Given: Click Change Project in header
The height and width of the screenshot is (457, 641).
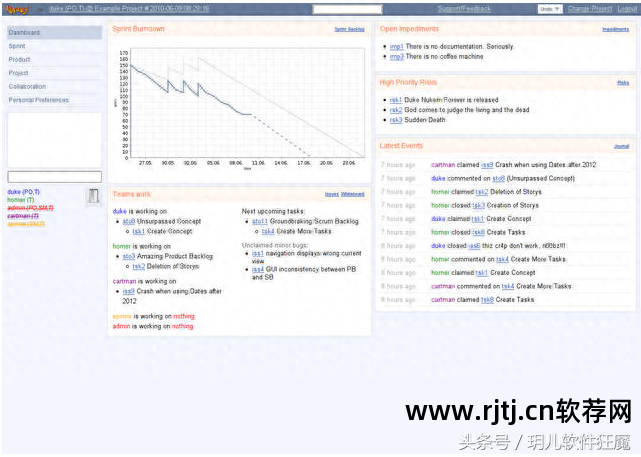Looking at the screenshot, I should [590, 9].
